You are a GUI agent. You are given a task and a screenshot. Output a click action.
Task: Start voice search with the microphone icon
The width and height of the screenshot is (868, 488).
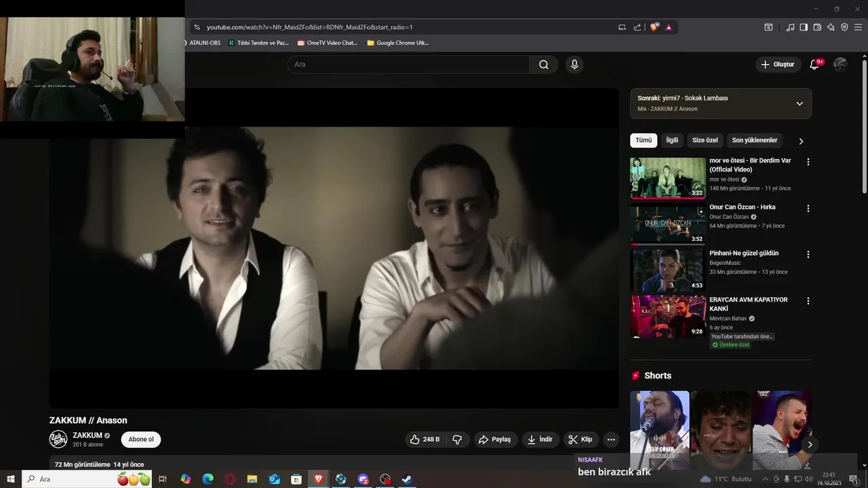point(574,64)
